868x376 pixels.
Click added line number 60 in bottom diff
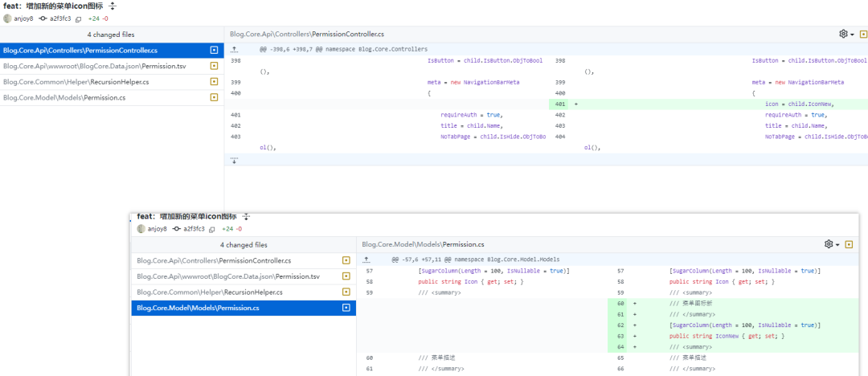[620, 304]
